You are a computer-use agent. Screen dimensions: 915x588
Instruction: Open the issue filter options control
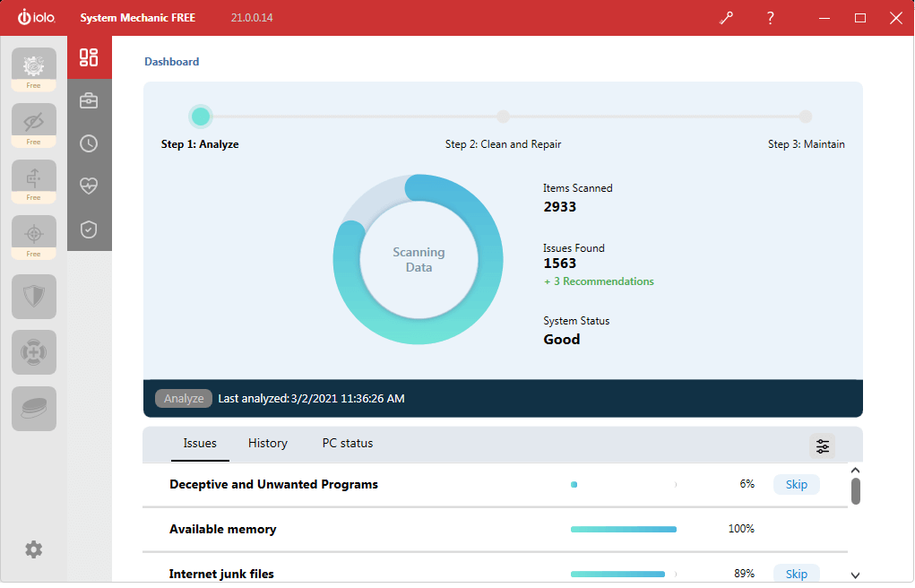coord(822,445)
